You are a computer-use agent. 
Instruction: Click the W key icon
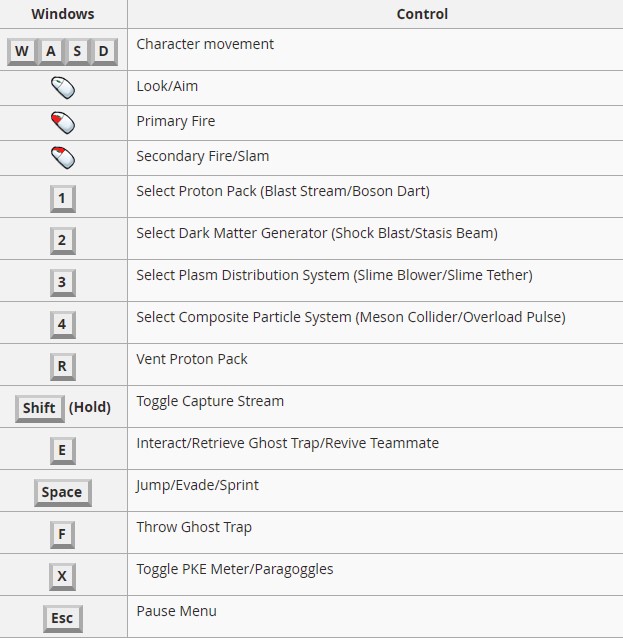[x=22, y=52]
